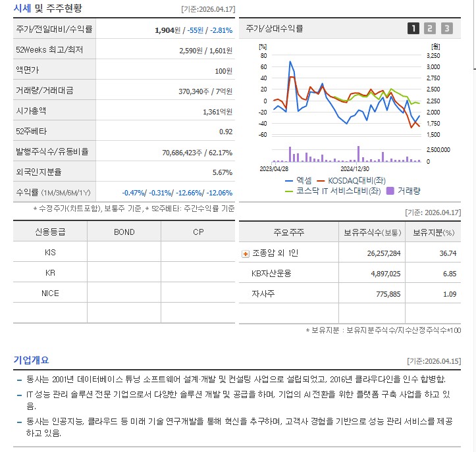Image resolution: width=476 pixels, height=452 pixels.
Task: Click the 5.67% foreign ownership value
Action: point(223,172)
